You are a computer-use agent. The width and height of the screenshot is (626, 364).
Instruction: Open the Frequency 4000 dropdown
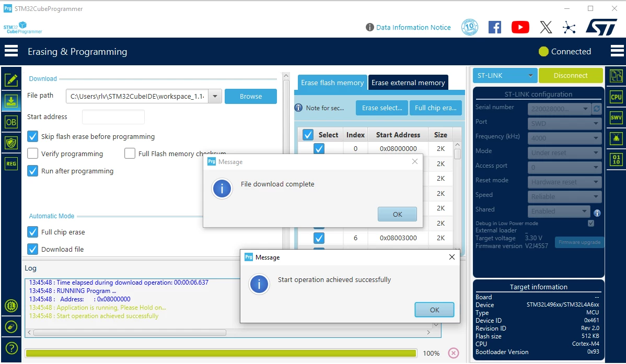(564, 138)
